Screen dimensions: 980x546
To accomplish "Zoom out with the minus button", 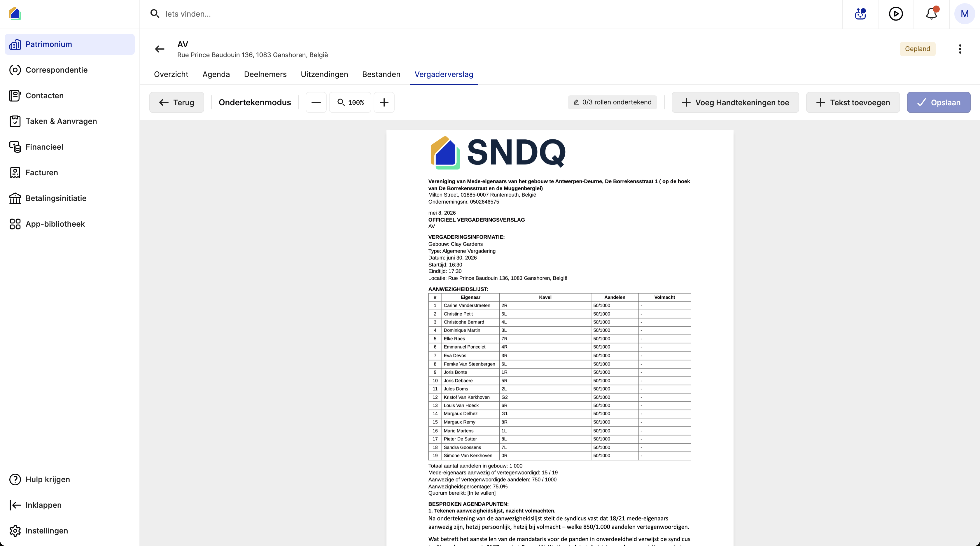I will point(316,102).
